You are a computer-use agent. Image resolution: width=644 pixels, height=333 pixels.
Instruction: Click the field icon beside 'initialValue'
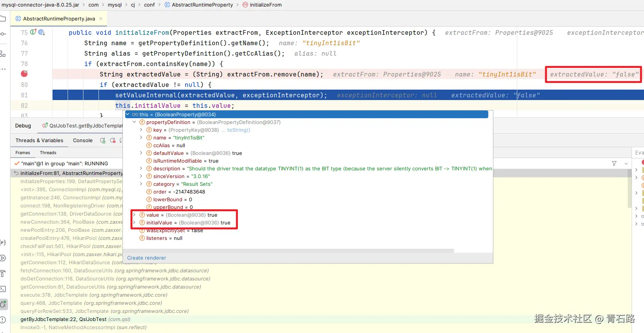coord(142,223)
